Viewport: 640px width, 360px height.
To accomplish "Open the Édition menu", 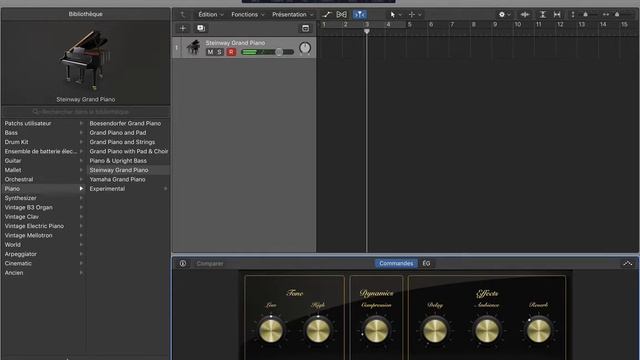I will [211, 15].
